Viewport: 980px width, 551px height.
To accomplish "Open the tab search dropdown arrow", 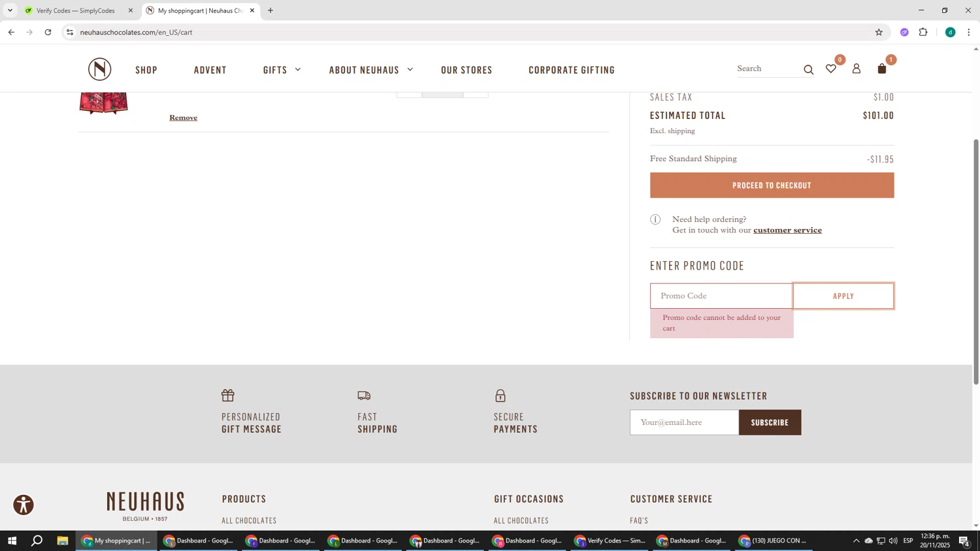I will (10, 10).
